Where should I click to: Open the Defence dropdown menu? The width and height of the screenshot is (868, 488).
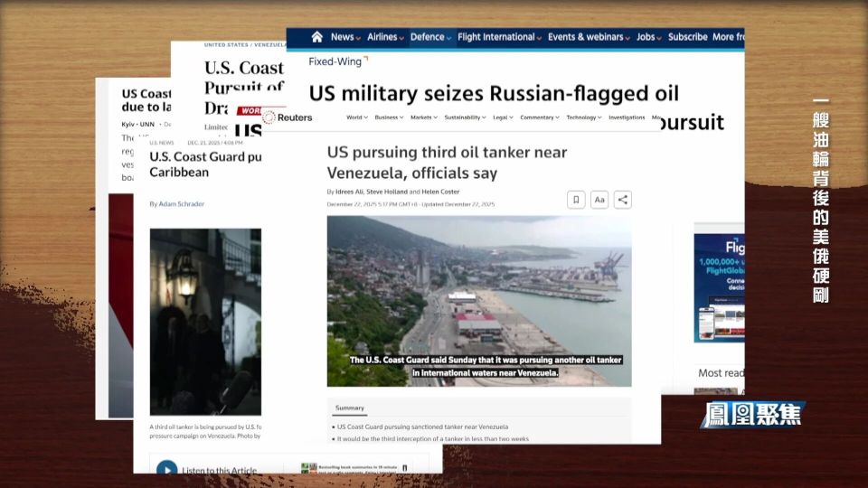coord(430,37)
